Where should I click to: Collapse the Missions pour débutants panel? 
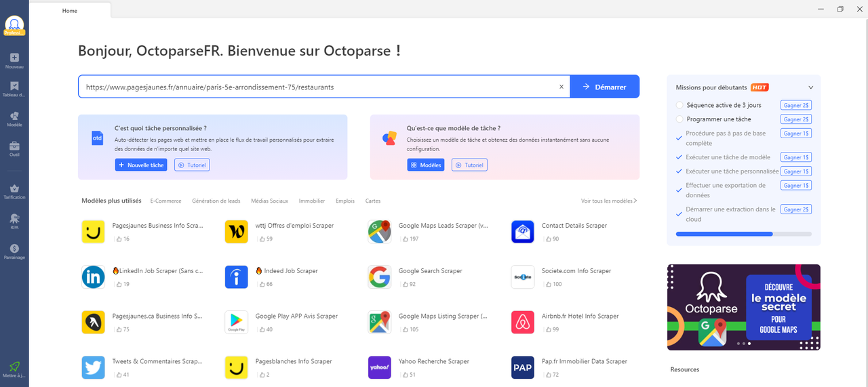tap(810, 87)
